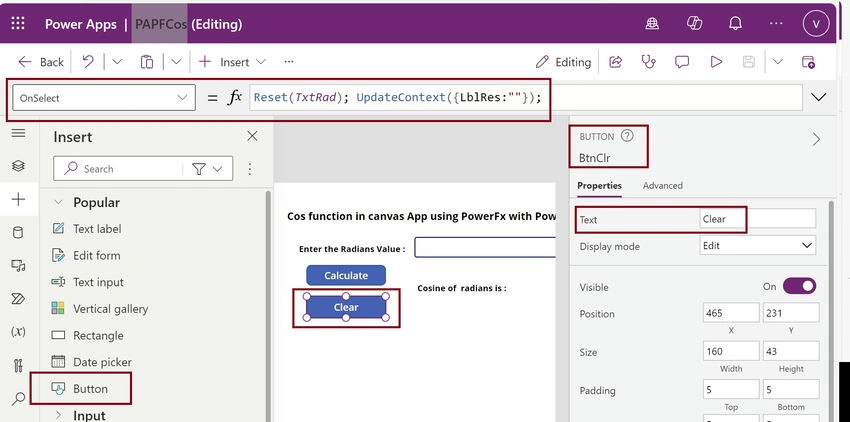The image size is (850, 422).
Task: Open the Media icon in left rail
Action: point(18,266)
